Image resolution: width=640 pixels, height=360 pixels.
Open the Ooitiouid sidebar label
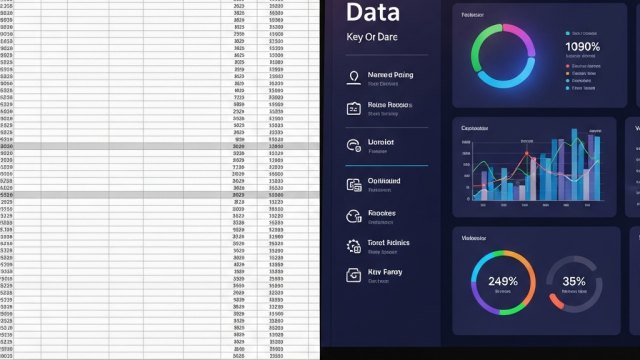[384, 180]
